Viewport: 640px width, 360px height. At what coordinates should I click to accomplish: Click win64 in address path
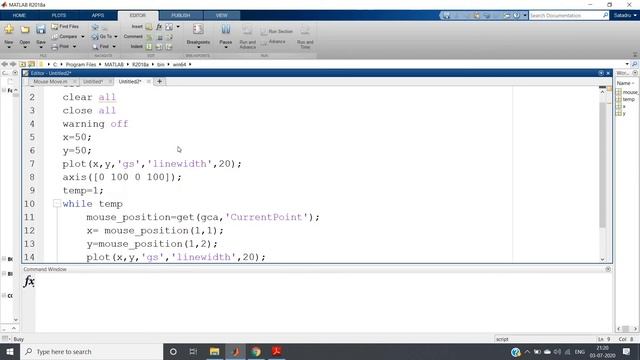tap(179, 64)
